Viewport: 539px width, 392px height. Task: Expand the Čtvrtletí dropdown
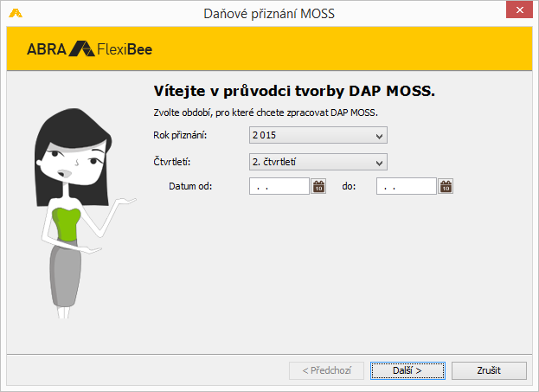(318, 162)
